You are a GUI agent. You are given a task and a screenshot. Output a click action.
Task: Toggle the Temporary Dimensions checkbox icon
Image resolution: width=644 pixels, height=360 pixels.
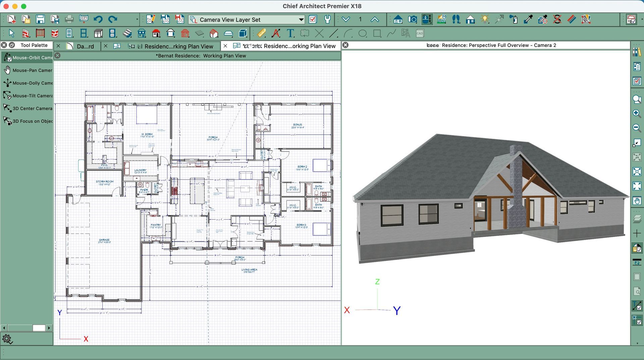point(637,306)
